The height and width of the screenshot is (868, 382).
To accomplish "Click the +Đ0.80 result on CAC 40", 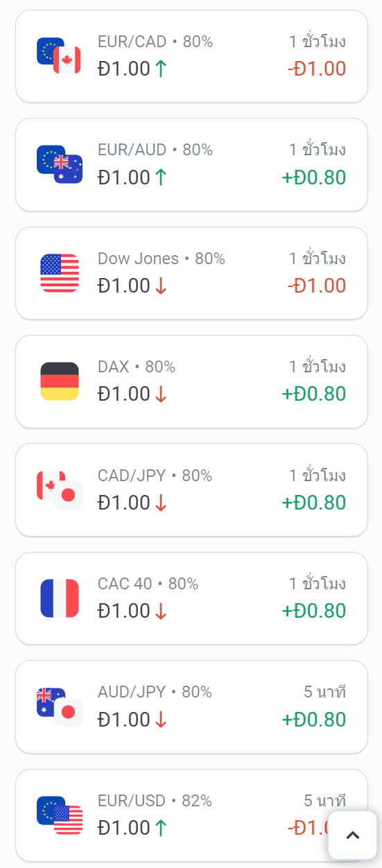I will [x=313, y=611].
